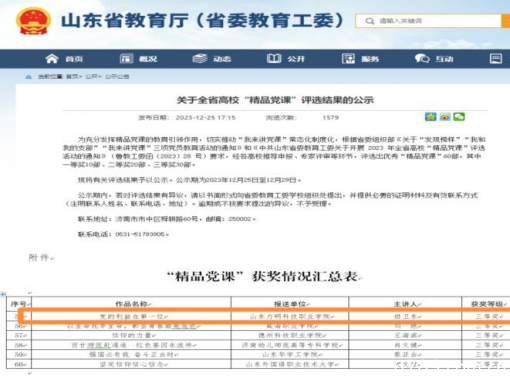Screen dimensions: 510x377
Task: Click the publish date 2023-12-25 17:15
Action: (205, 118)
